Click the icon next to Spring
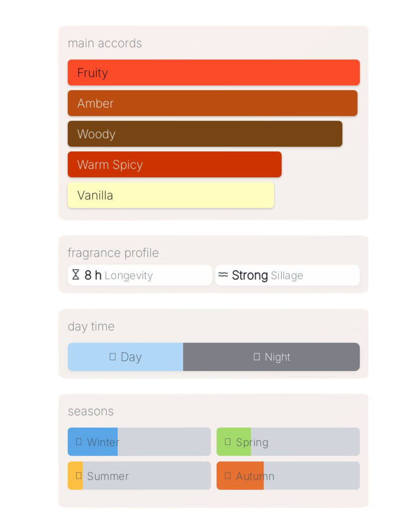This screenshot has height=525, width=420. [x=228, y=442]
